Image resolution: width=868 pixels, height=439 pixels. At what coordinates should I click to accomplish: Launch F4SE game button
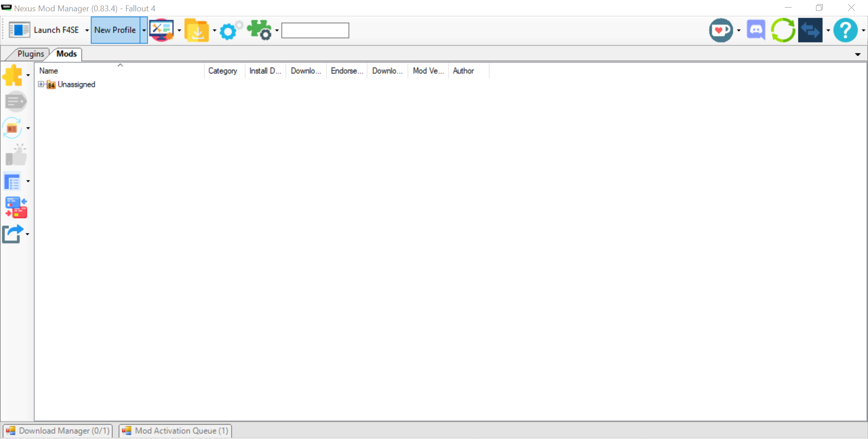click(44, 30)
